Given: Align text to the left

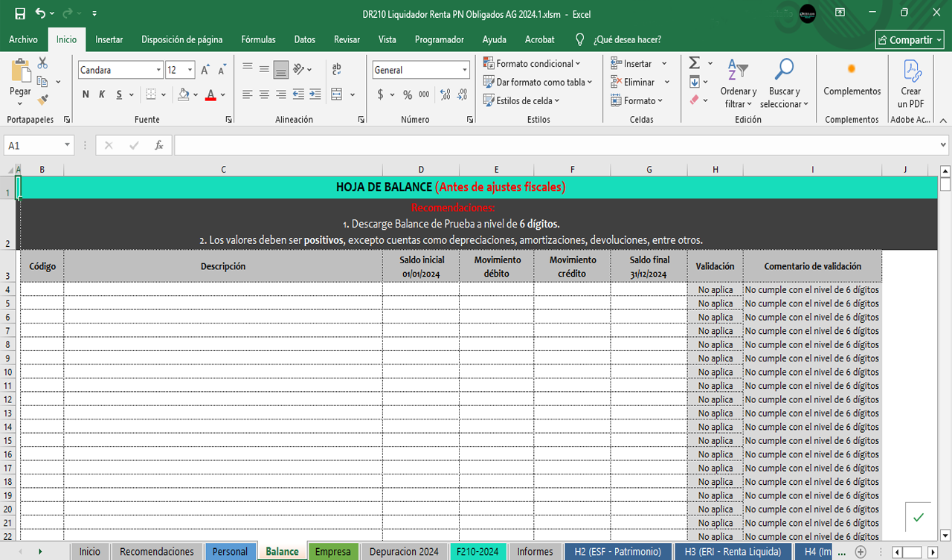Looking at the screenshot, I should [247, 94].
